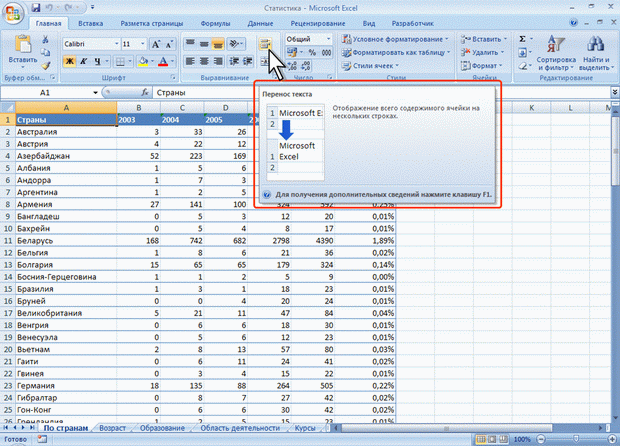The image size is (620, 446).
Task: Center text horizontally in the cell
Action: pyautogui.click(x=204, y=61)
